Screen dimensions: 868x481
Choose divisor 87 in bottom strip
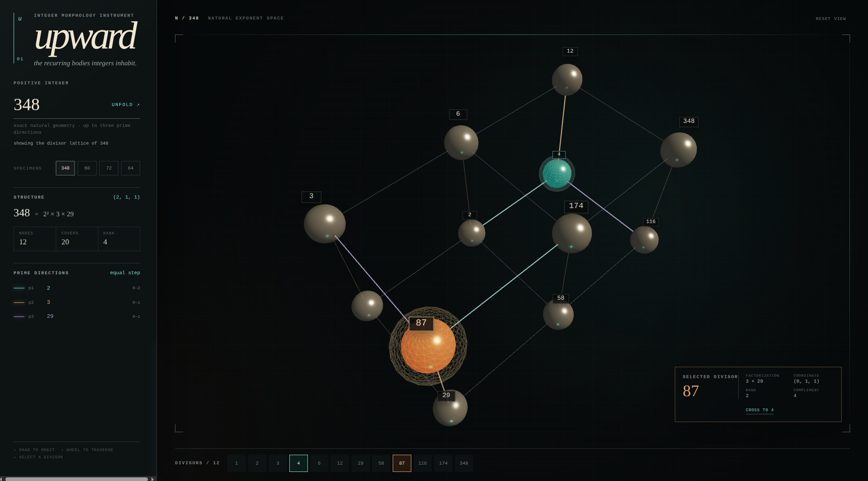pos(402,463)
